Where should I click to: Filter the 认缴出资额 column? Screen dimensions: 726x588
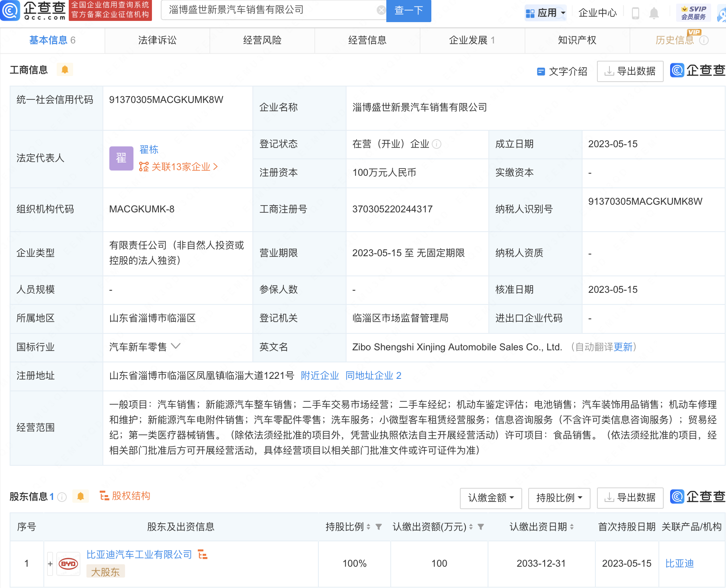(x=480, y=527)
